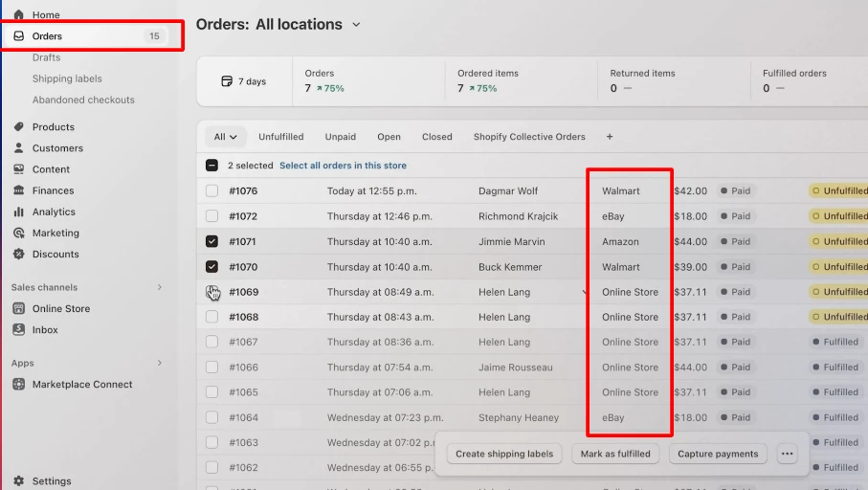Click the Fulfilled orders metric card
This screenshot has width=868, height=490.
click(810, 80)
